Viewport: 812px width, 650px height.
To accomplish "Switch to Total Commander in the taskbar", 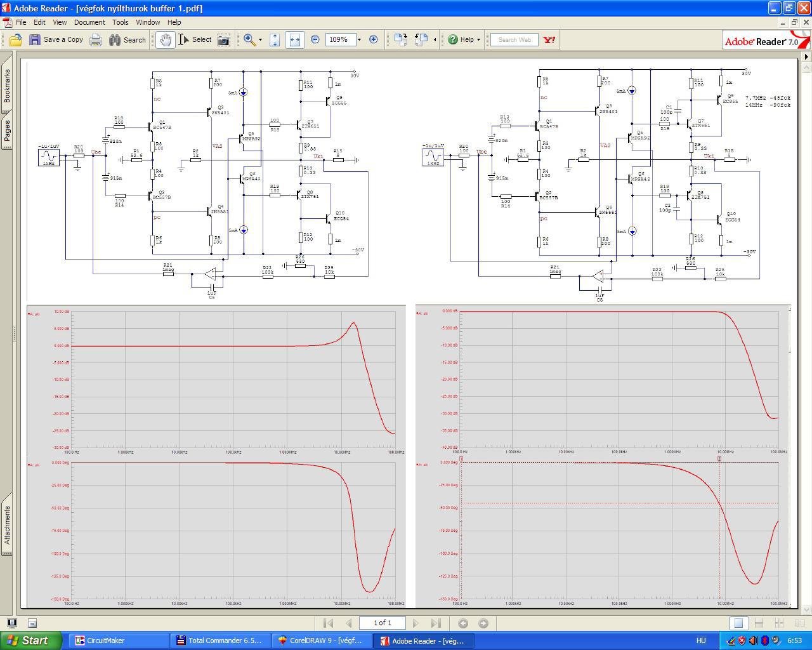I will point(219,640).
